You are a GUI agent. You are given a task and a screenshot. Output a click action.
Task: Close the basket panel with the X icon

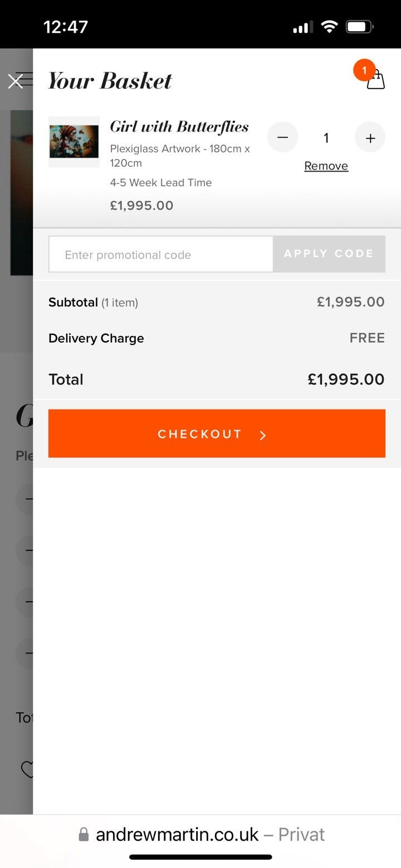click(x=16, y=81)
